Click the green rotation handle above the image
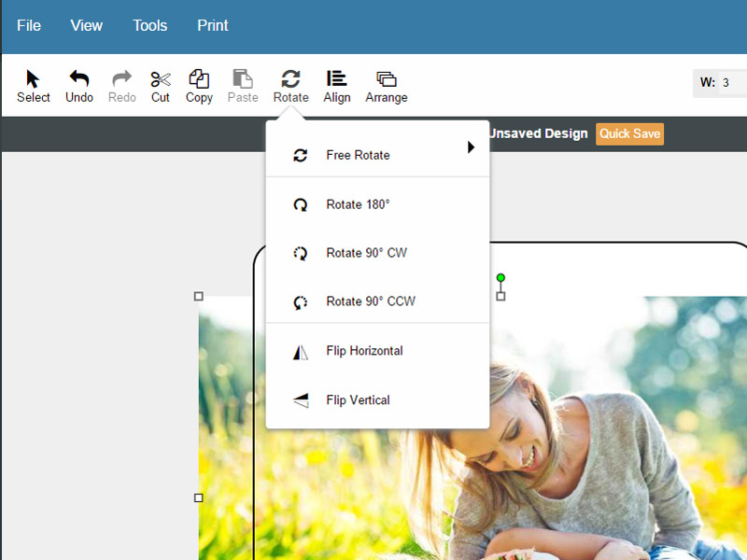747x560 pixels. tap(500, 277)
